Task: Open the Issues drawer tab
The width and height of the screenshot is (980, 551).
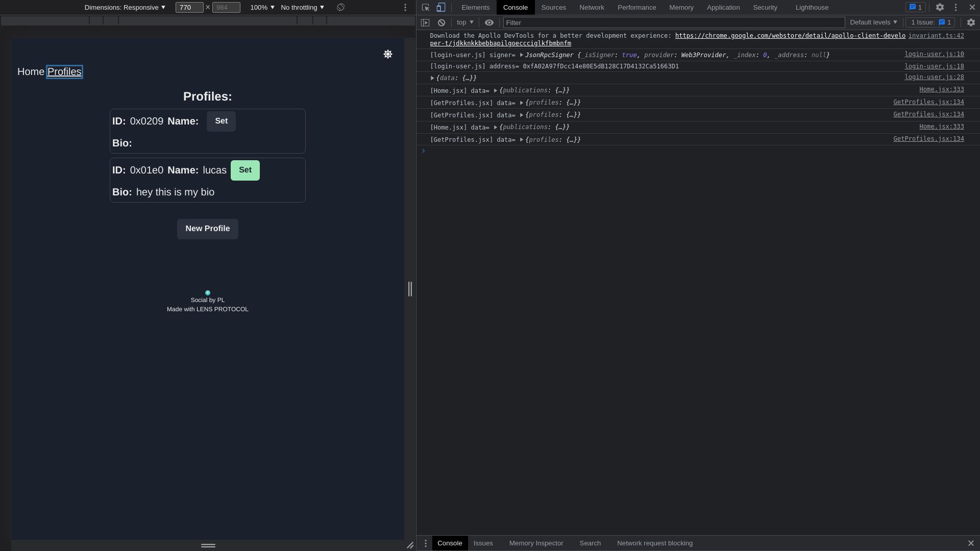Action: 483,543
